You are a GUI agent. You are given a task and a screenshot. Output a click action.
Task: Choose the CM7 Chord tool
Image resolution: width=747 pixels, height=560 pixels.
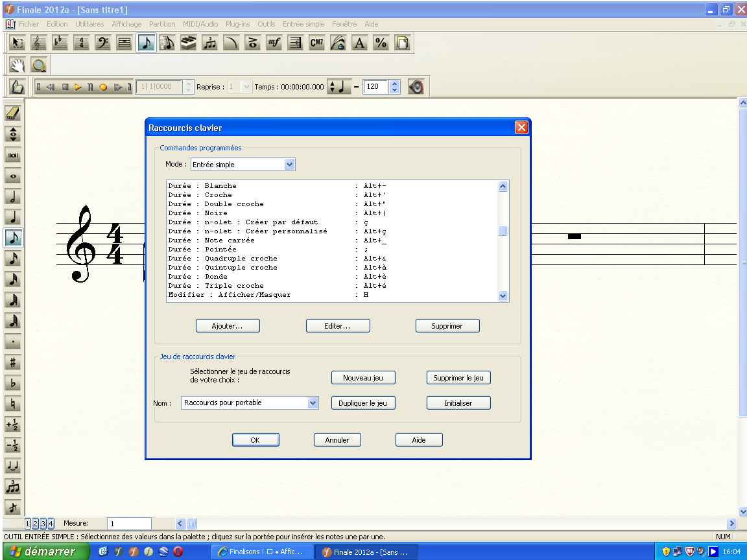point(316,43)
